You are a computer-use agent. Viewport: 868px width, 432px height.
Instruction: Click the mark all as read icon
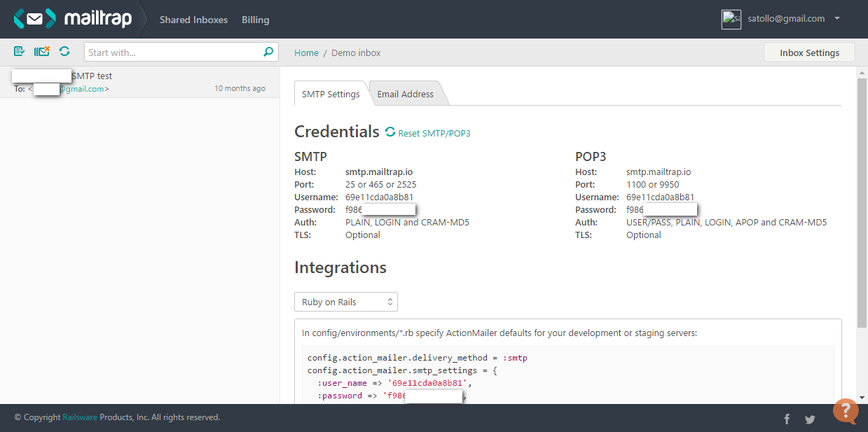[20, 51]
